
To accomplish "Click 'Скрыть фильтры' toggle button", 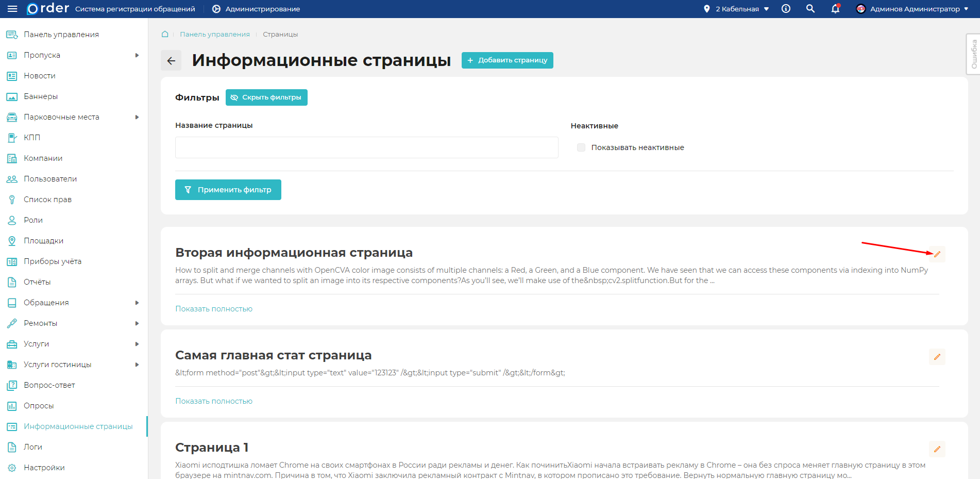I will (x=266, y=97).
